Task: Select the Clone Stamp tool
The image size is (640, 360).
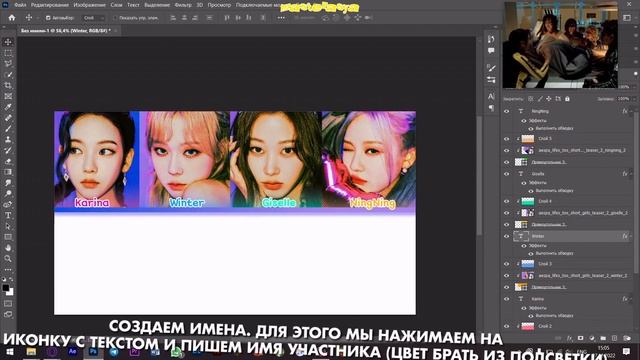Action: pos(8,140)
